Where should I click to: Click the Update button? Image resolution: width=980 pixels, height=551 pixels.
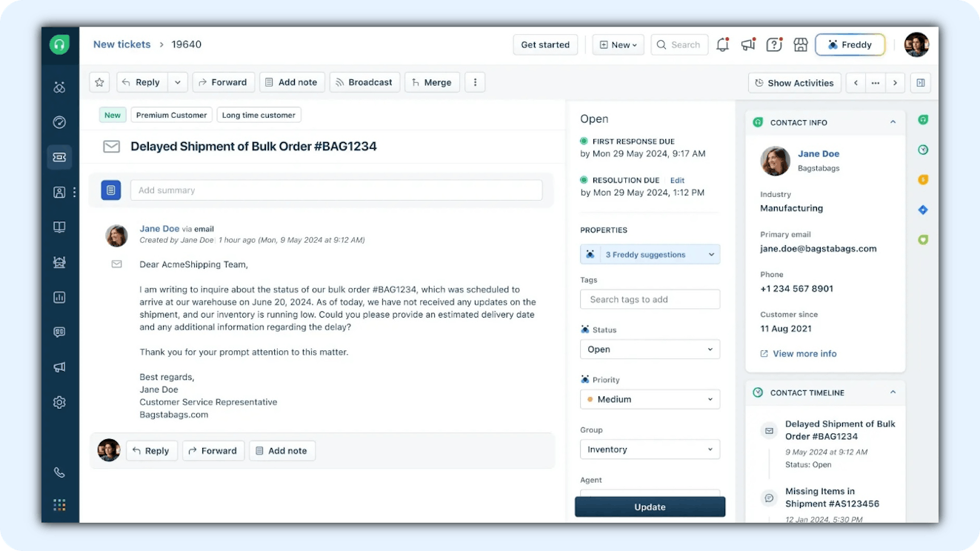coord(650,507)
